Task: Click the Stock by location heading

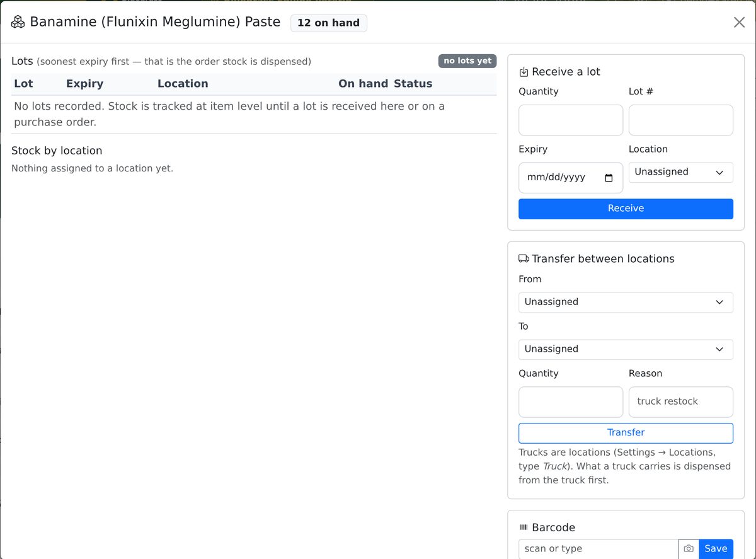Action: coord(57,151)
